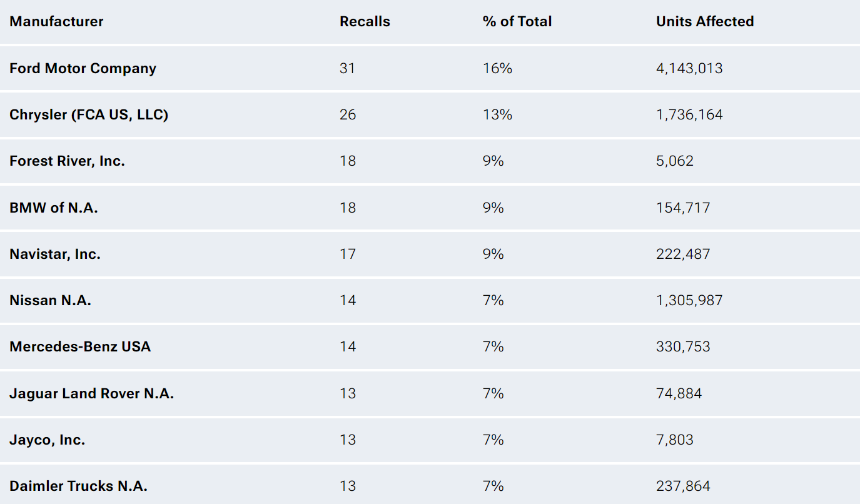Select the 16% of total value
Screen dimensions: 860x504
(x=497, y=68)
